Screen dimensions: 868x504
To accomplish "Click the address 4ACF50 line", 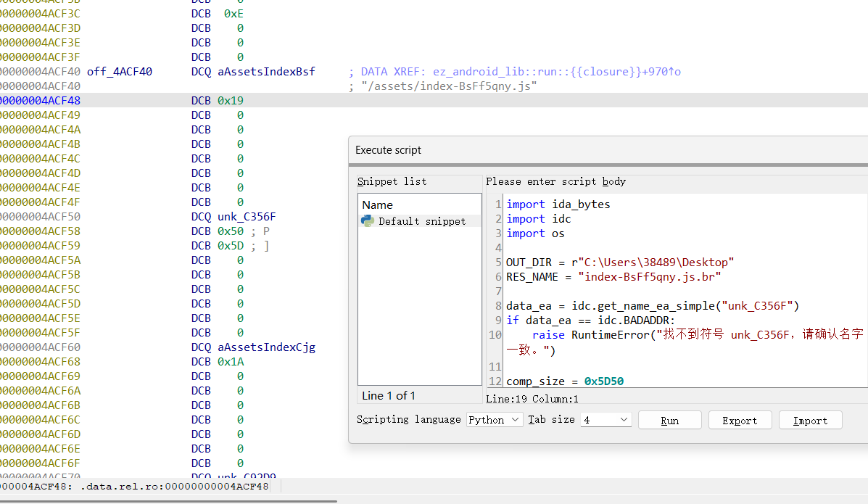I will click(x=41, y=217).
